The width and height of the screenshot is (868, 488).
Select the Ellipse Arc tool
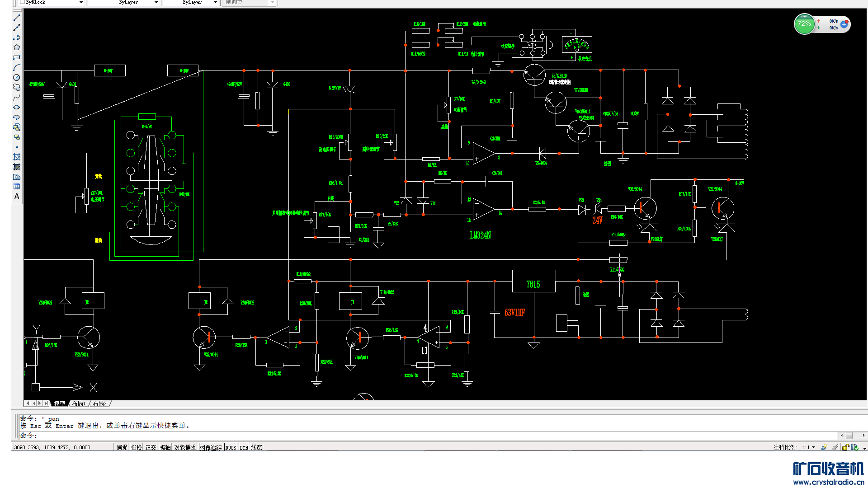tap(17, 117)
